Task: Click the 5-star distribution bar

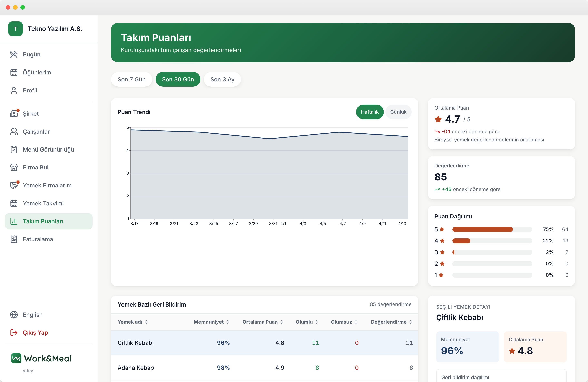Action: pyautogui.click(x=492, y=229)
